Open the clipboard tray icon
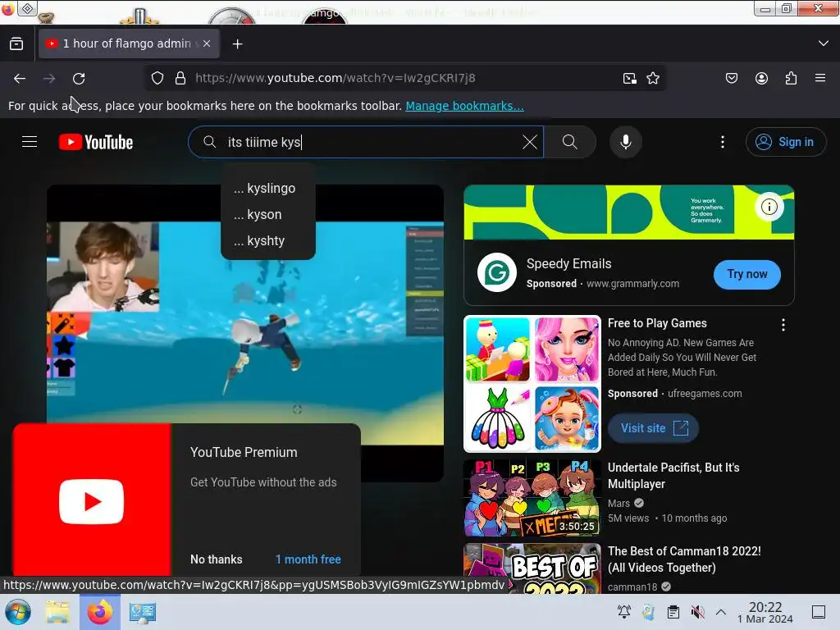Screen dimensions: 840x630 click(673, 612)
